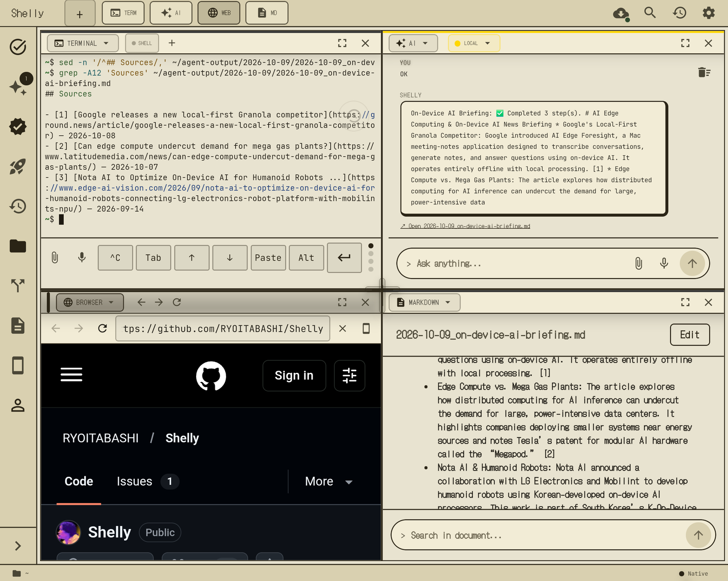The height and width of the screenshot is (581, 728).
Task: Click the terminal microphone icon
Action: point(82,258)
